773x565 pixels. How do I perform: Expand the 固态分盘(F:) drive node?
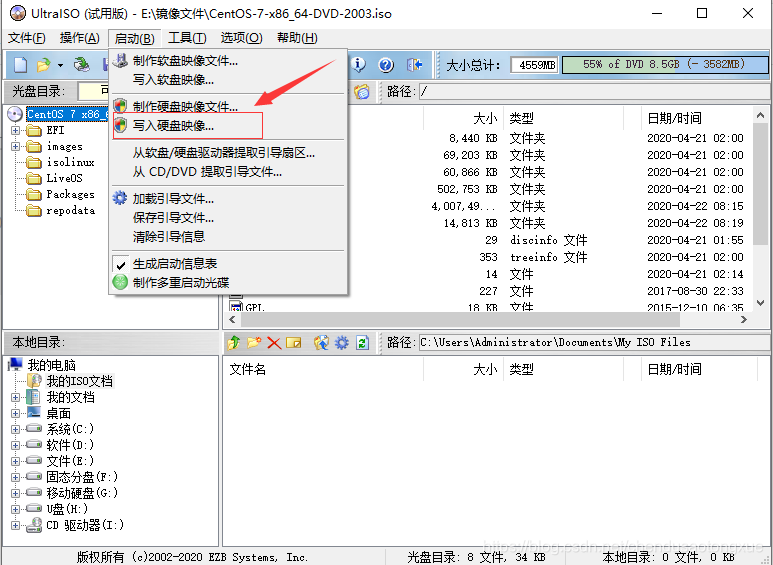[x=15, y=477]
